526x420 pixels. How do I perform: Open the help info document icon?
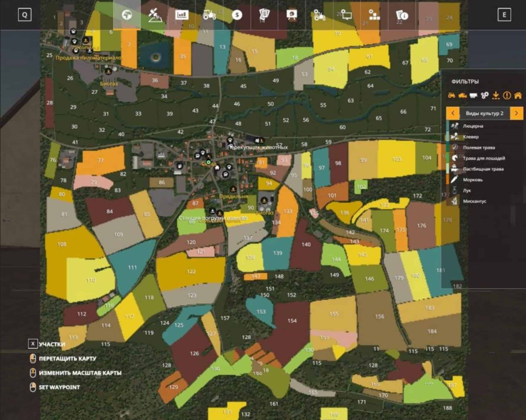(402, 15)
